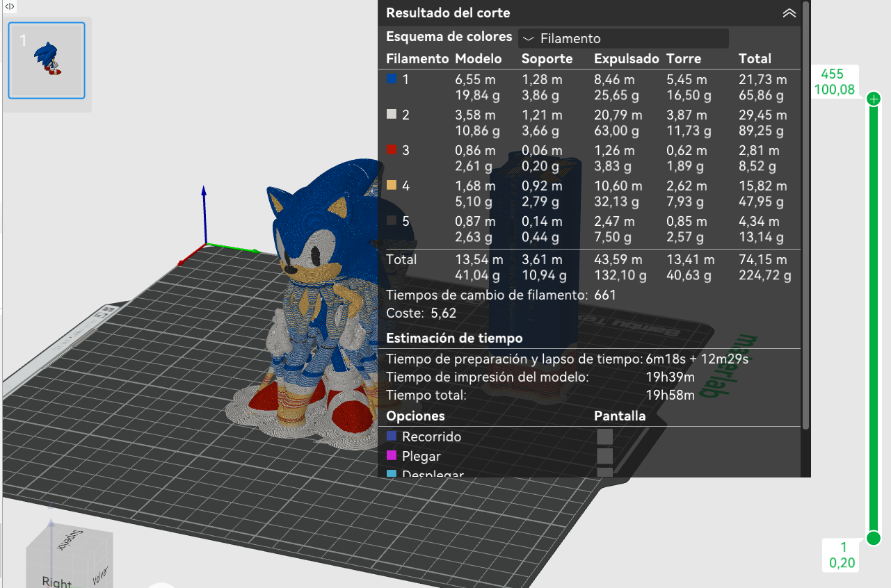Click filament 4 expelled length 10,60 m
The width and height of the screenshot is (891, 588).
[618, 186]
